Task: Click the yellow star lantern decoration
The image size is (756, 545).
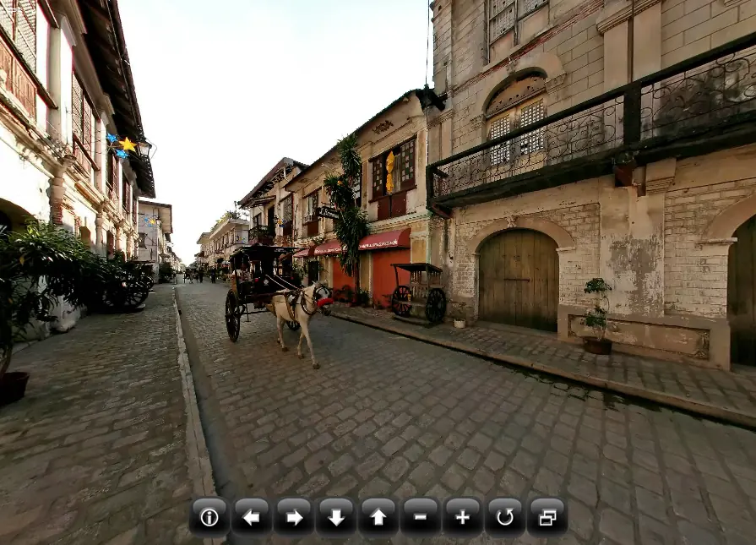Action: click(128, 144)
